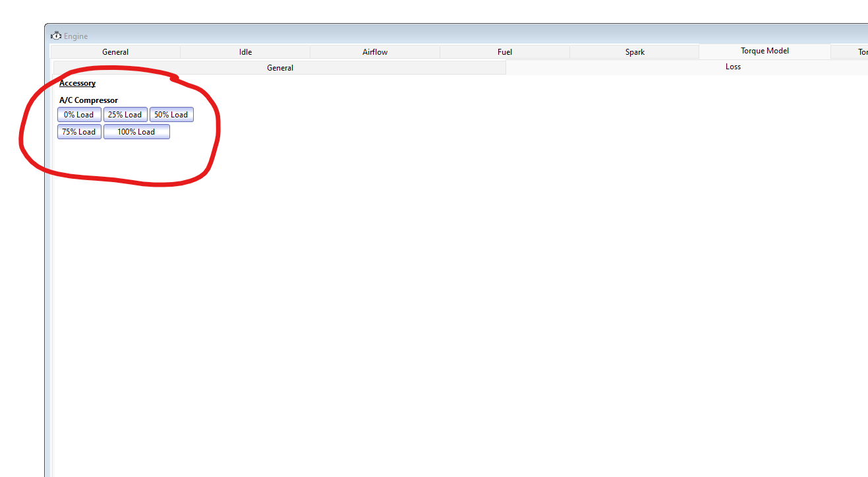Viewport: 868px width, 477px height.
Task: Switch to the General sub-tab beside Loss
Action: click(x=279, y=68)
